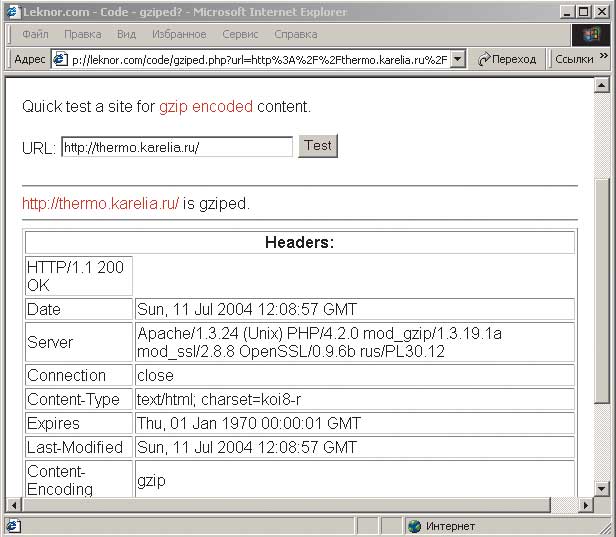Open the Файл menu
The image size is (616, 537).
pyautogui.click(x=36, y=35)
